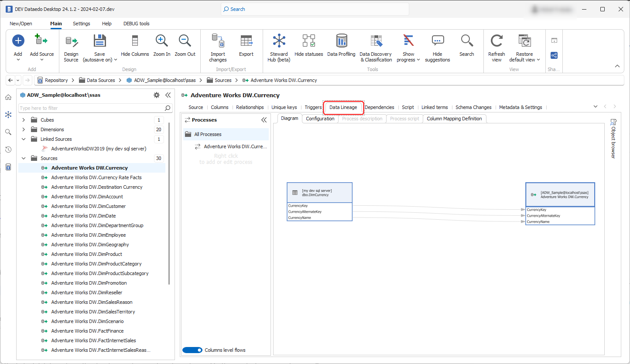This screenshot has height=364, width=630.
Task: Click Repository in the breadcrumb
Action: pos(56,80)
